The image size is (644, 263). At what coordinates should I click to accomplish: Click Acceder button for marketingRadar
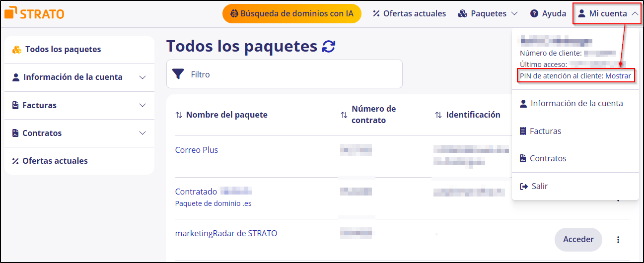[578, 240]
